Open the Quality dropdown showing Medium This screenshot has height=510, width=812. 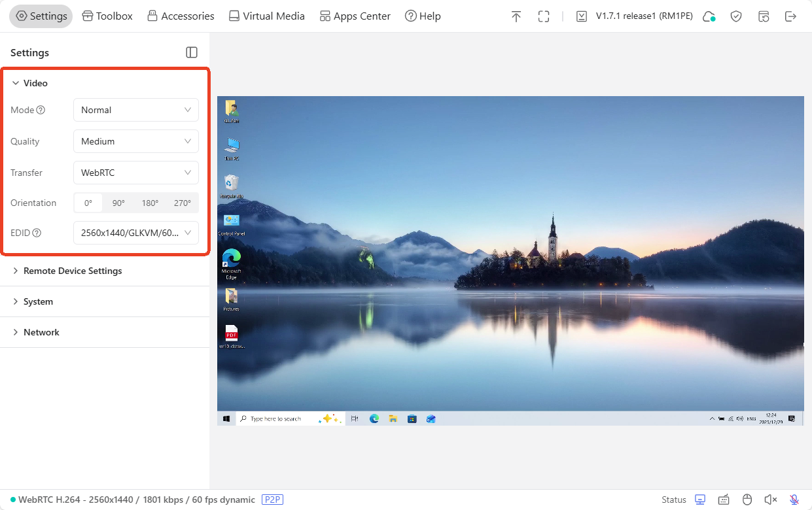point(136,141)
